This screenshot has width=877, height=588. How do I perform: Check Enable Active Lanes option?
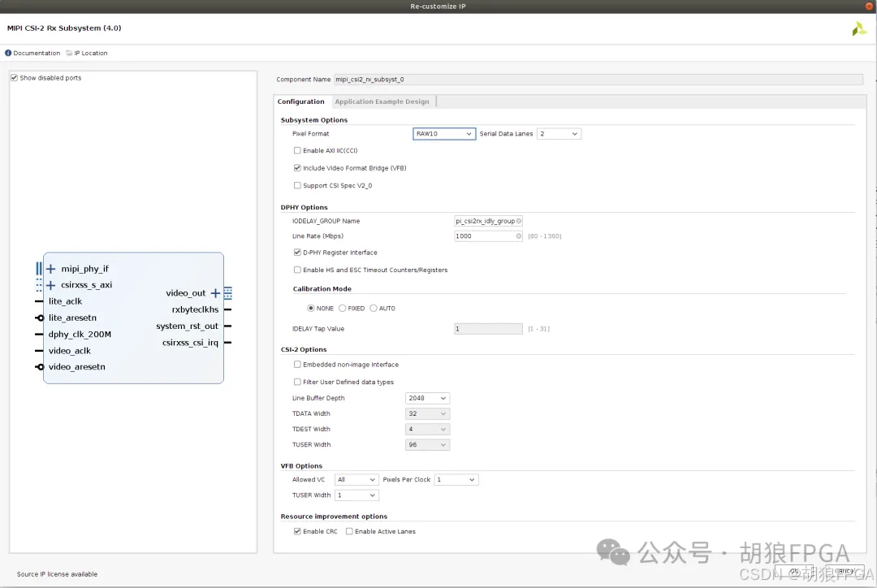pyautogui.click(x=349, y=531)
